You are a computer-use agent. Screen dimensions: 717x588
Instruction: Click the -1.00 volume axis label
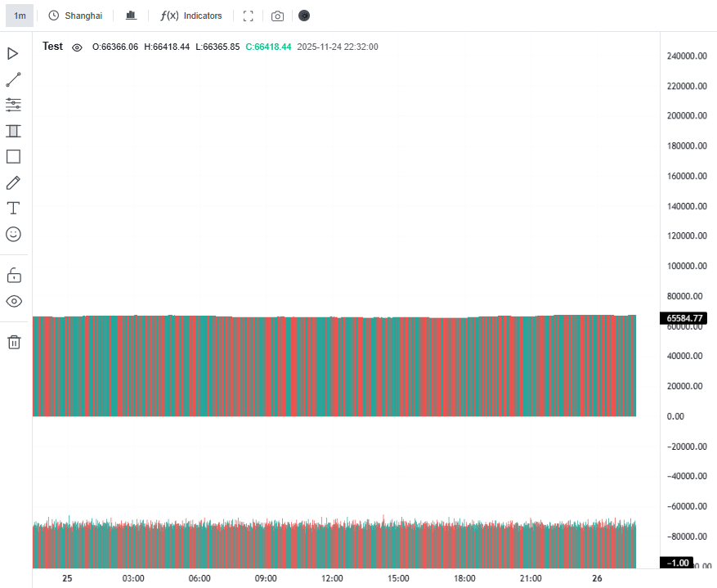(x=677, y=563)
